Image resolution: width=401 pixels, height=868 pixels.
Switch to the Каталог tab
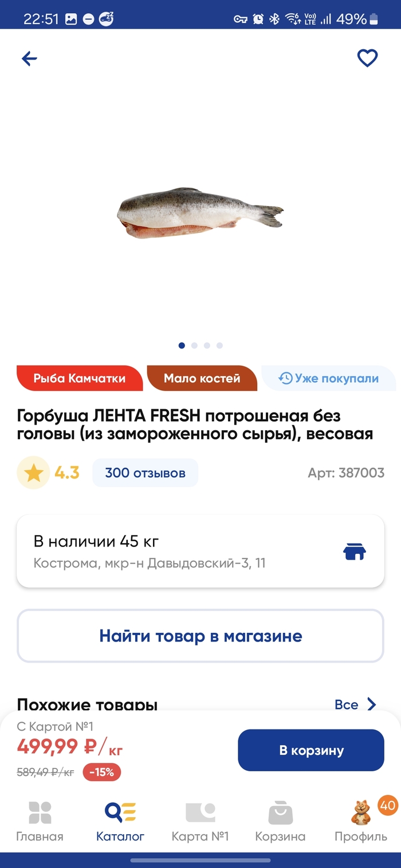(x=120, y=821)
